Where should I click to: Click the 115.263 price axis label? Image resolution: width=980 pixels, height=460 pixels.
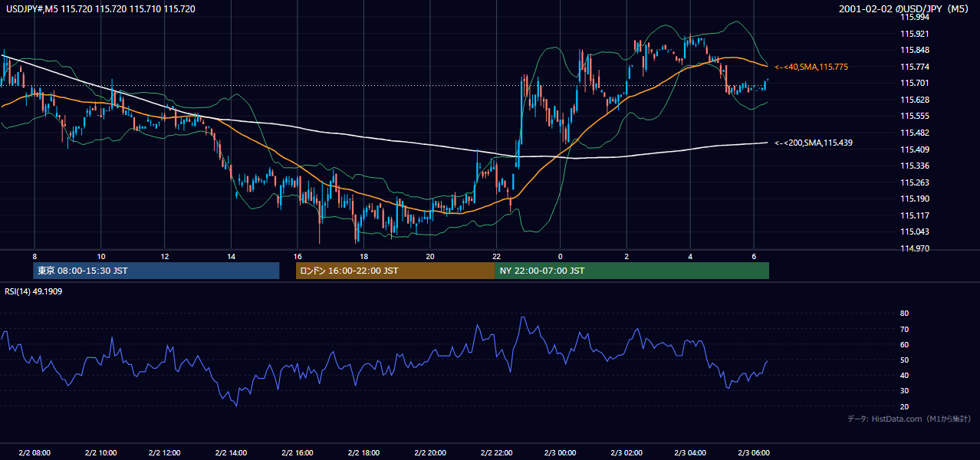click(914, 182)
